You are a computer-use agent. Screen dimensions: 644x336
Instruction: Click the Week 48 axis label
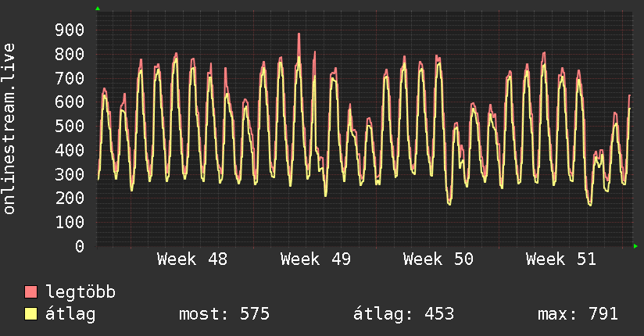(192, 259)
